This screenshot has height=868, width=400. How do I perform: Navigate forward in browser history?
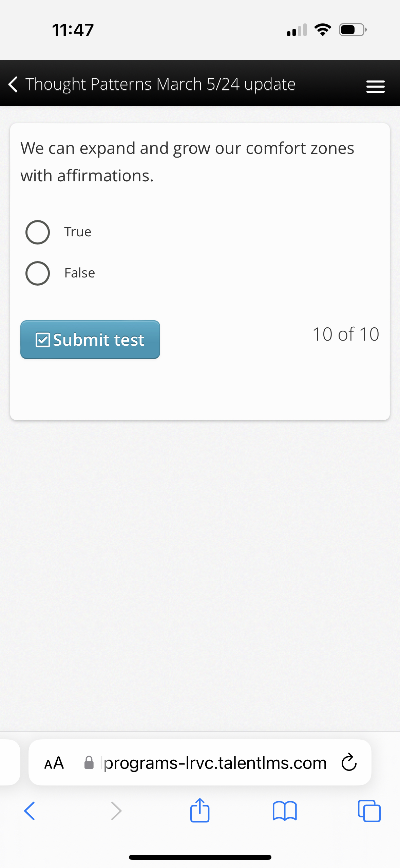(116, 811)
